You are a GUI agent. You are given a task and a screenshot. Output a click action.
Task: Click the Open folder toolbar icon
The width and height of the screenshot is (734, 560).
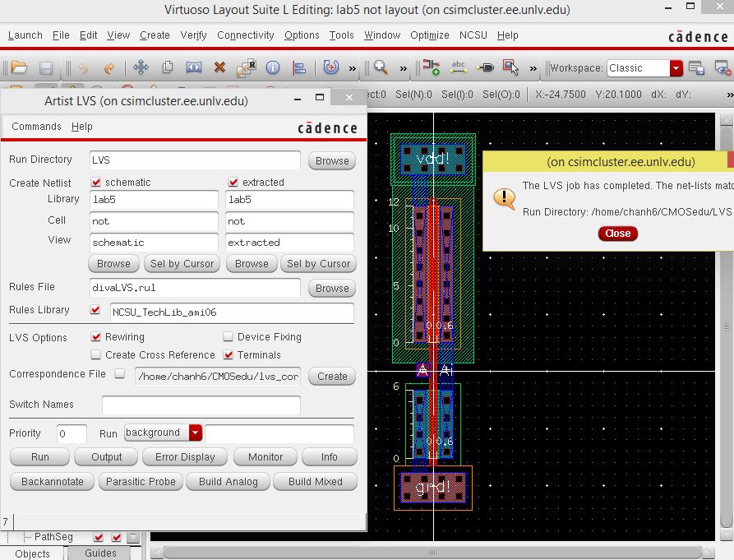pyautogui.click(x=18, y=68)
